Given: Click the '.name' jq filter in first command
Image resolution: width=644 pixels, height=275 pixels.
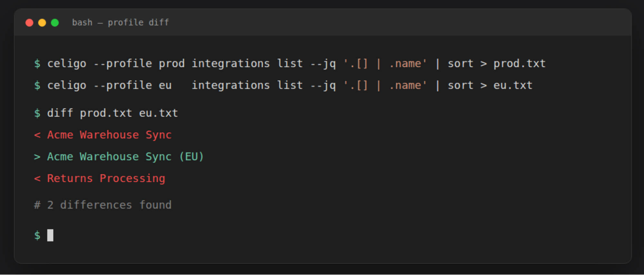Looking at the screenshot, I should pos(405,64).
